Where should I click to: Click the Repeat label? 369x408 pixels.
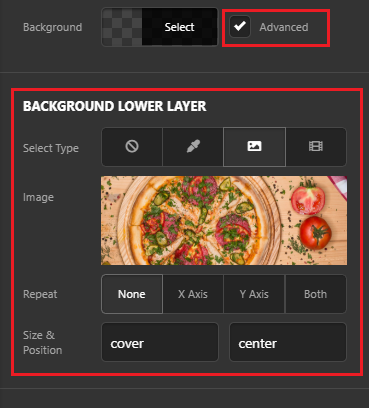coord(40,294)
